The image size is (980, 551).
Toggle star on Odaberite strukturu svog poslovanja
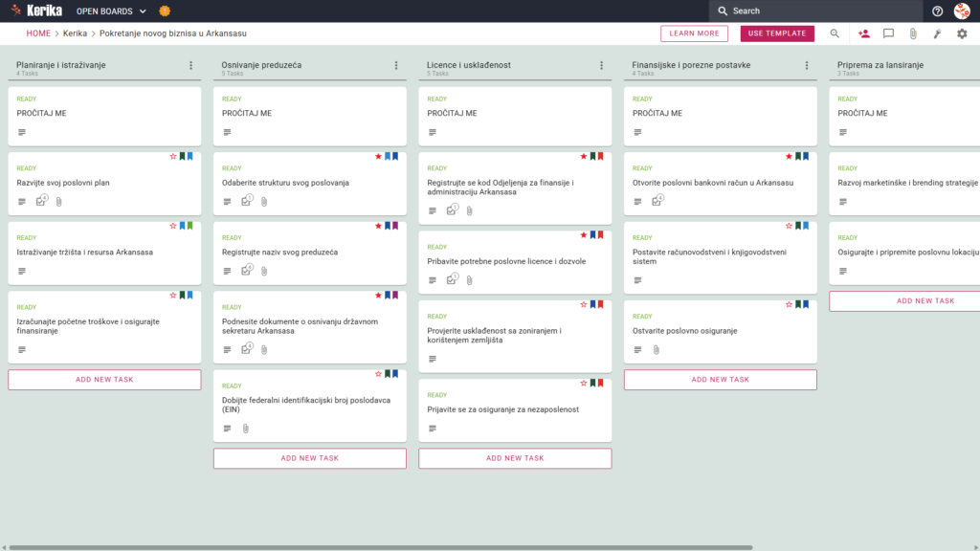[x=378, y=156]
